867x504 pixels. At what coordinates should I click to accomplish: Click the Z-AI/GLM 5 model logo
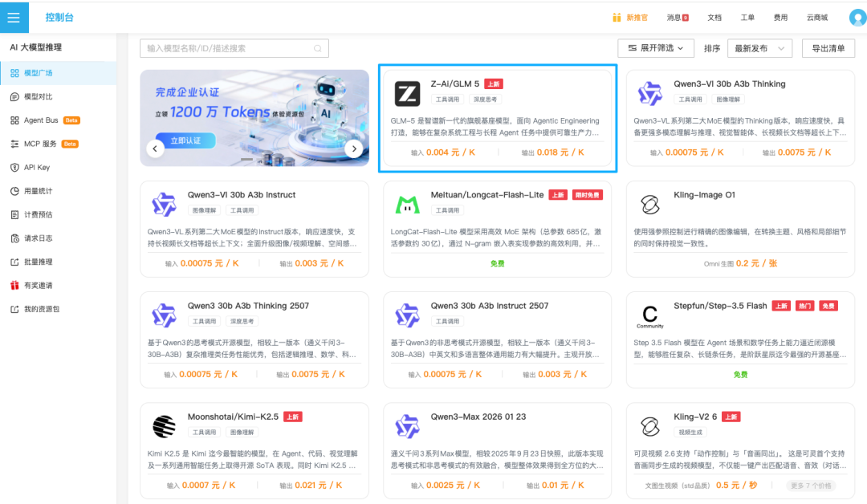408,93
